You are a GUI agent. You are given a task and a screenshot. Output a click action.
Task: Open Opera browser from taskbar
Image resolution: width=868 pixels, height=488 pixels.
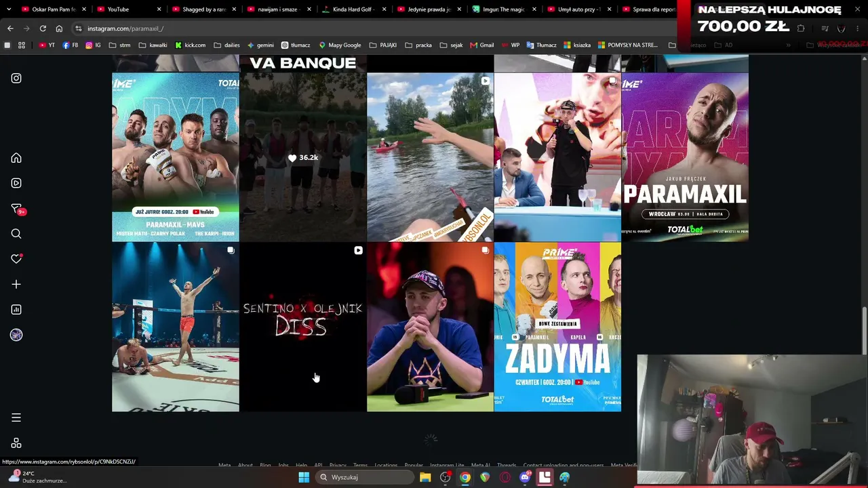505,477
